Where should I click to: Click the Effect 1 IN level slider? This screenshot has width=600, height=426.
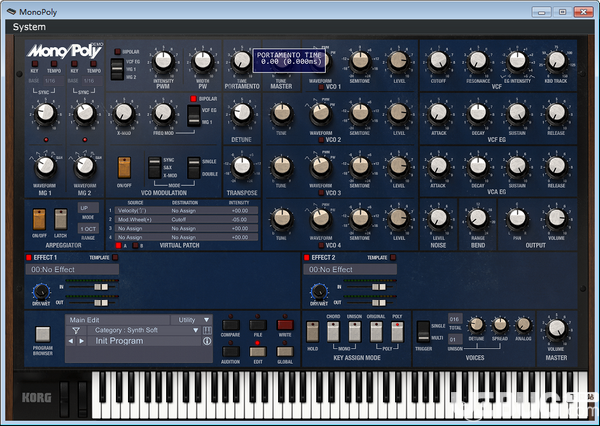coord(101,287)
